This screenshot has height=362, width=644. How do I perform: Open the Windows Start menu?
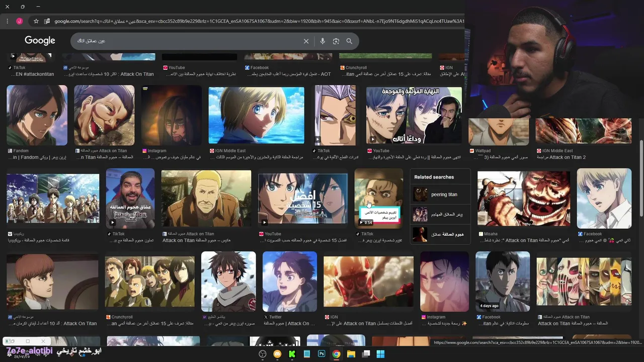381,354
